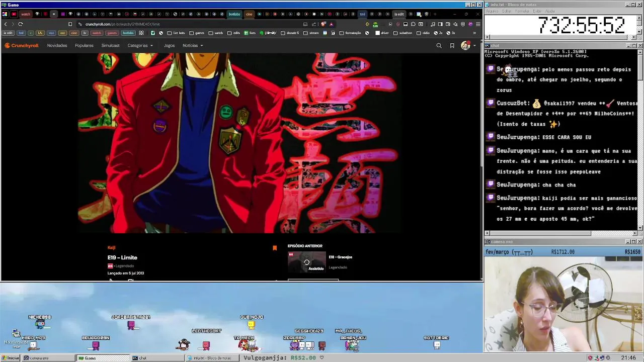The width and height of the screenshot is (644, 362).
Task: Open the 'stream' bookmark folder
Action: (311, 33)
